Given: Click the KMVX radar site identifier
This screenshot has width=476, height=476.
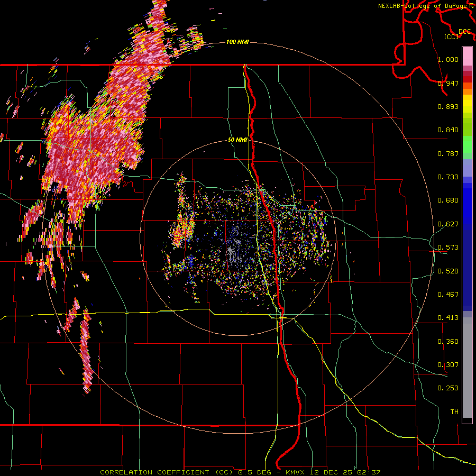Looking at the screenshot, I should 296,472.
